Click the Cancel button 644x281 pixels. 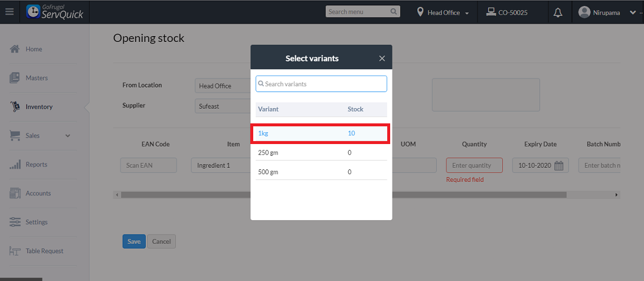(x=161, y=241)
